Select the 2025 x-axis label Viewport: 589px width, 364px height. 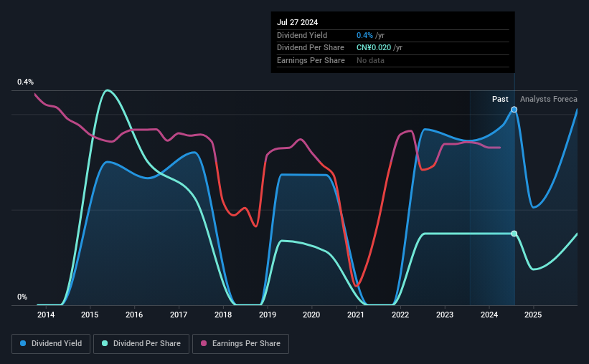point(533,315)
